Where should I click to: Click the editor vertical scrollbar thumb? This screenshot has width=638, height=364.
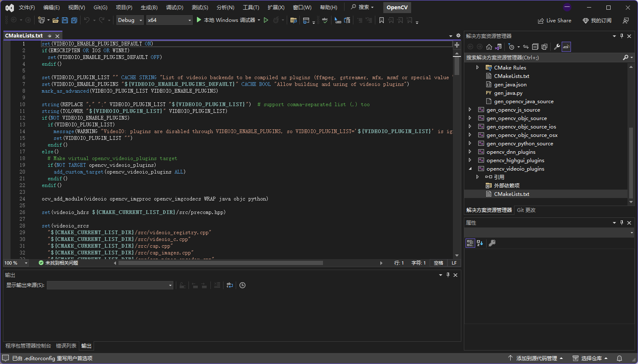(457, 66)
